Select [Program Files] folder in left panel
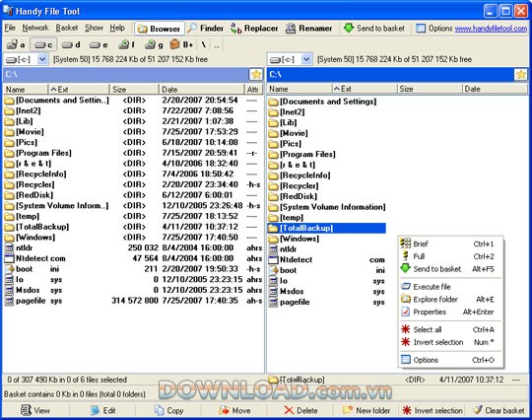Image resolution: width=532 pixels, height=420 pixels. [133, 153]
